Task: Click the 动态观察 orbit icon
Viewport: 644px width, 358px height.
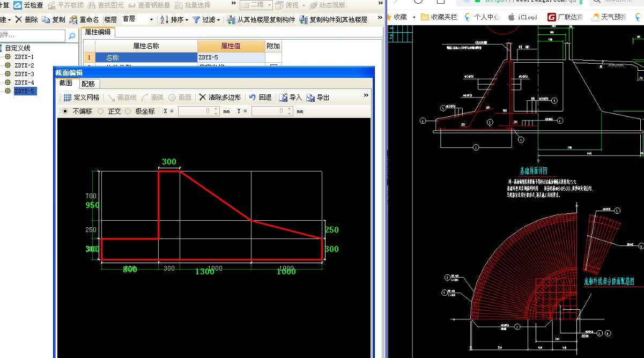Action: (313, 5)
